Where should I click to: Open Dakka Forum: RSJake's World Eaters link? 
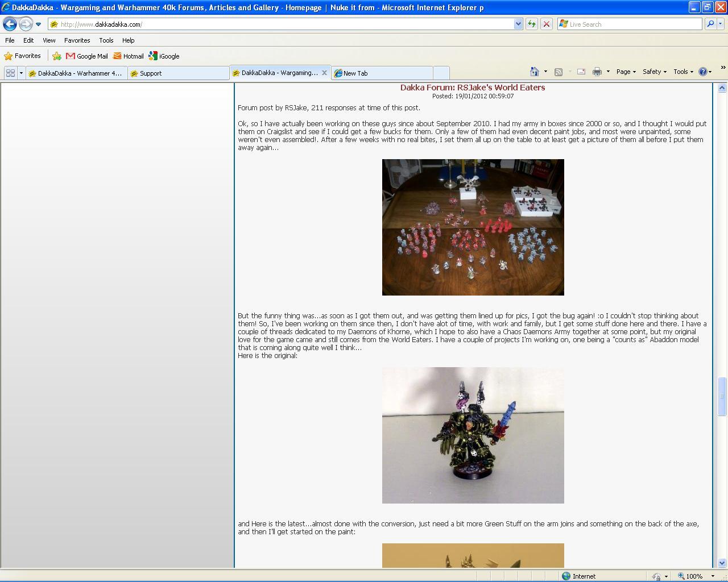click(x=473, y=88)
